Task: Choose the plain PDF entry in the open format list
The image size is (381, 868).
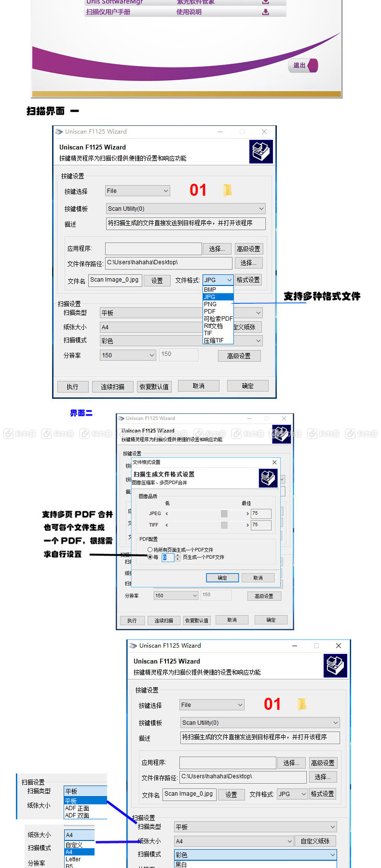Action: [x=218, y=312]
